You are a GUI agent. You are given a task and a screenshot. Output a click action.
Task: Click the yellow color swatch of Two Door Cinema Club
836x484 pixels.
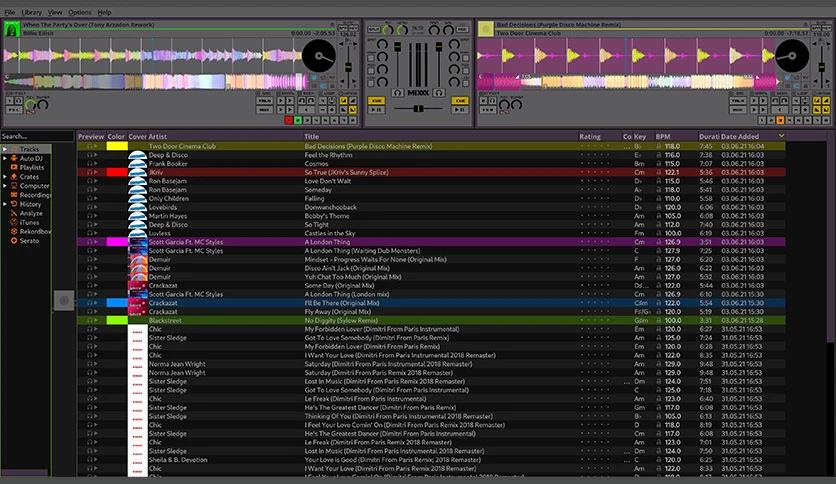[x=117, y=146]
